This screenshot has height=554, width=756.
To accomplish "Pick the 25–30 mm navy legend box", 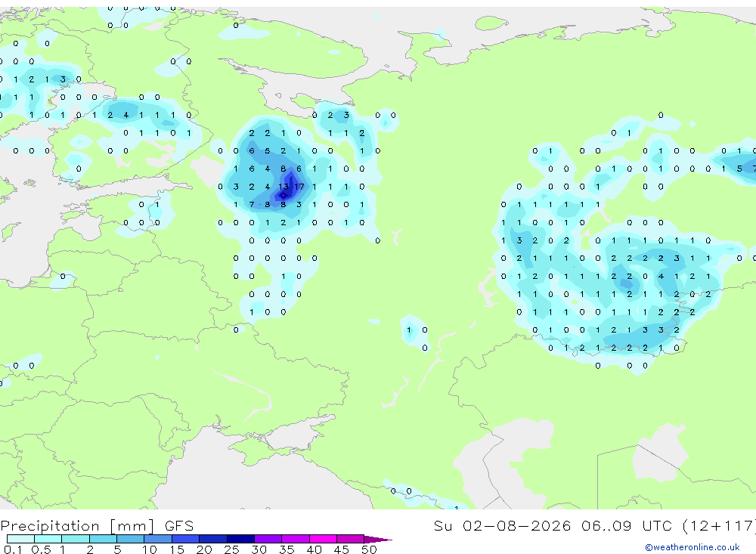I will pyautogui.click(x=240, y=539).
